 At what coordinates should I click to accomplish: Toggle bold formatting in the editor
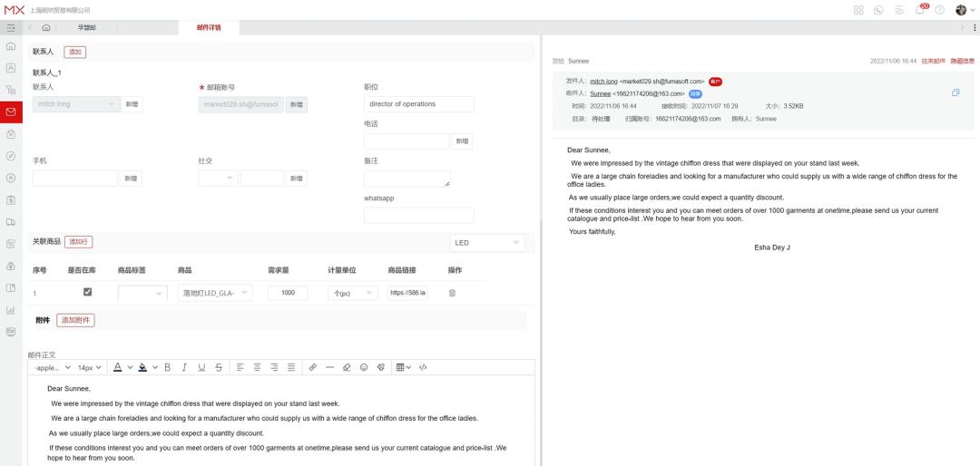(x=167, y=367)
